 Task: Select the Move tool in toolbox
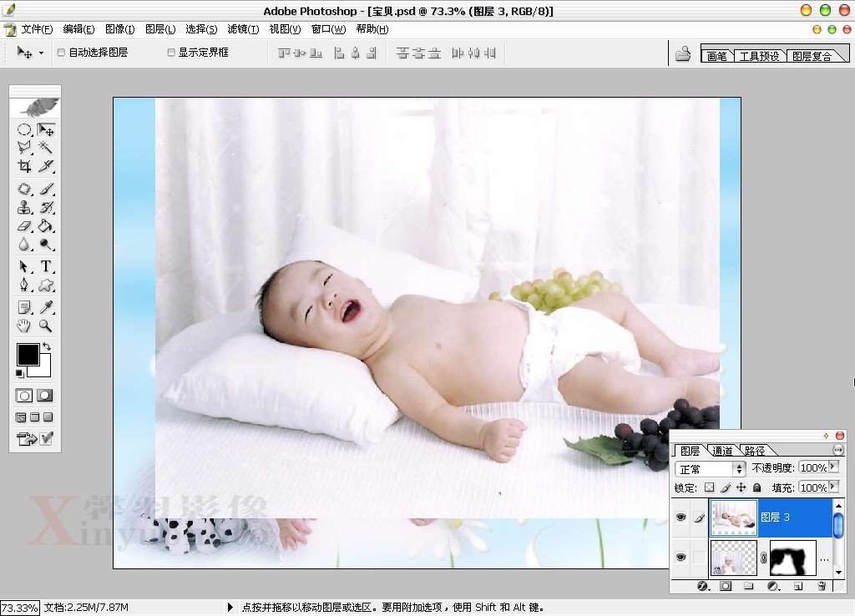tap(46, 129)
